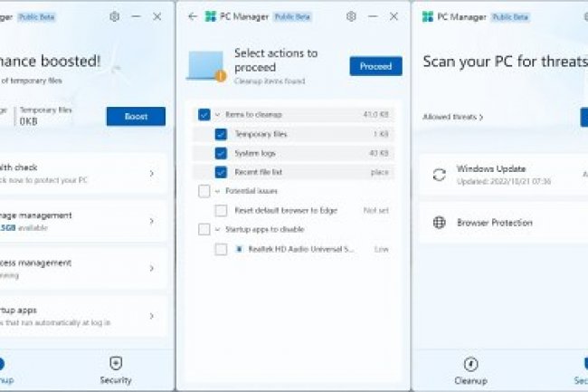Collapse the Items to cleanup group
This screenshot has height=392, width=588.
coord(217,115)
